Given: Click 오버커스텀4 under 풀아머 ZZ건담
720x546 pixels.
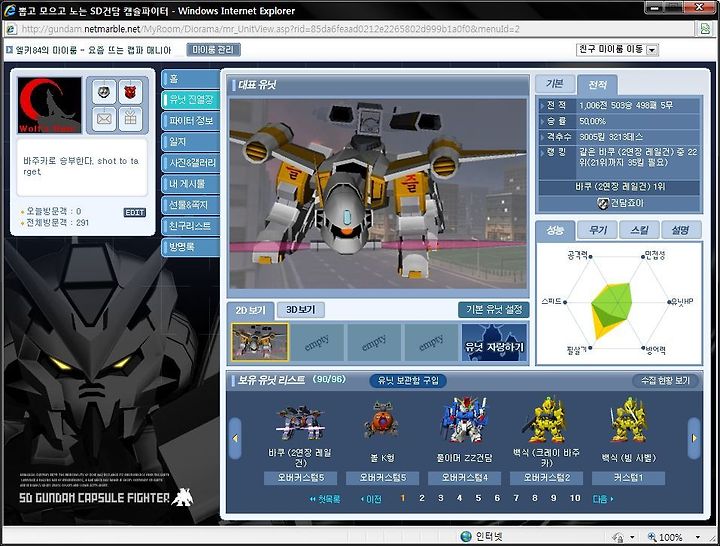Looking at the screenshot, I should click(x=464, y=478).
